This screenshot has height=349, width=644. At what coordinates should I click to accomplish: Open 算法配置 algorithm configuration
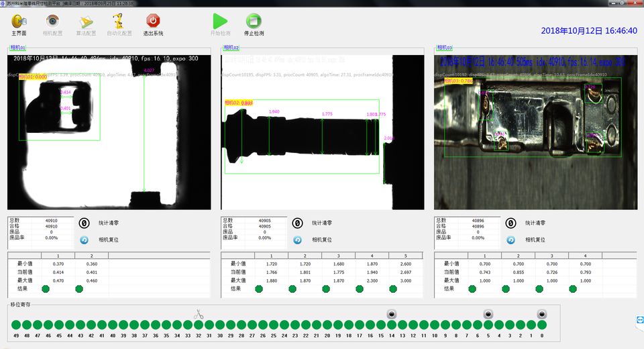click(87, 21)
